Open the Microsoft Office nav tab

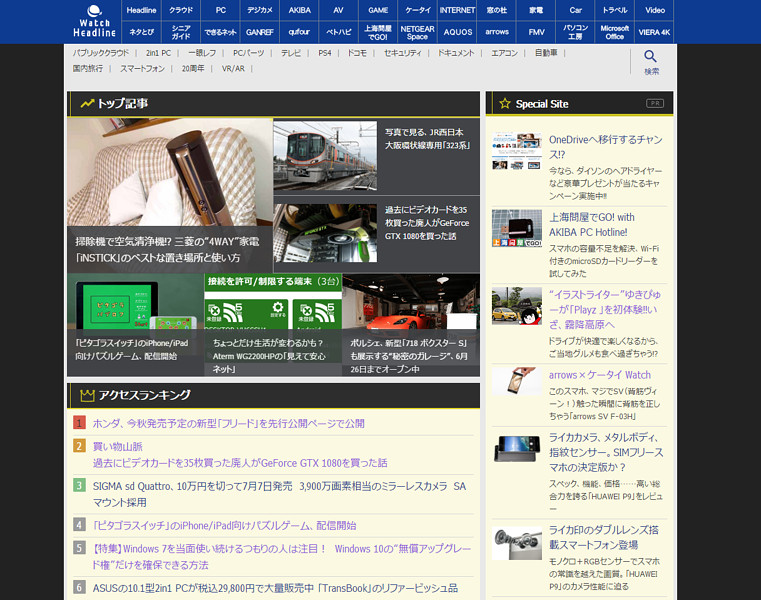pyautogui.click(x=615, y=32)
